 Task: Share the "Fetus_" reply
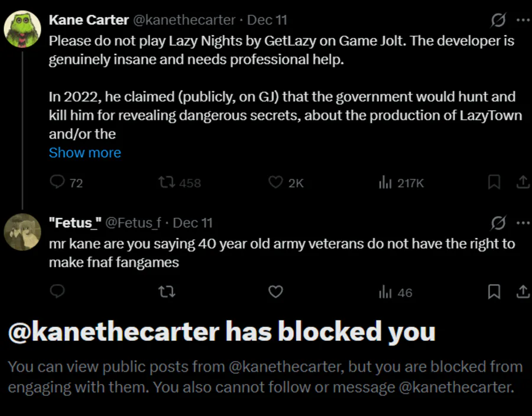[x=523, y=292]
